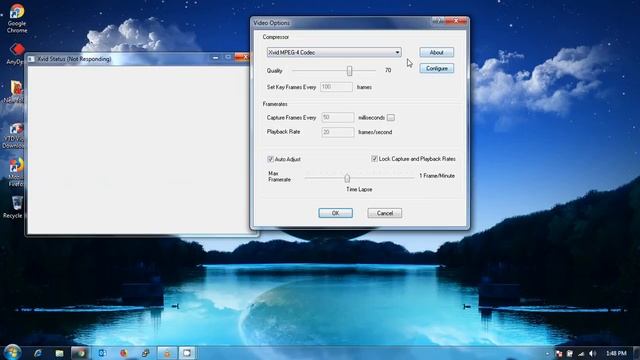
Task: Click the Max Framerate slider handle
Action: (347, 178)
